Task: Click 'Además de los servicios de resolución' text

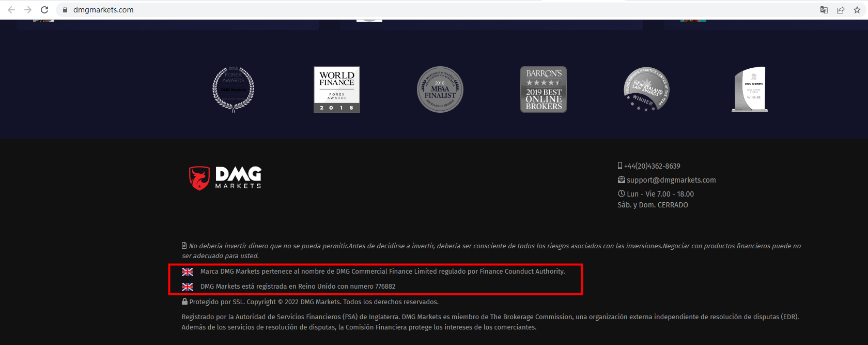Action: click(x=359, y=327)
